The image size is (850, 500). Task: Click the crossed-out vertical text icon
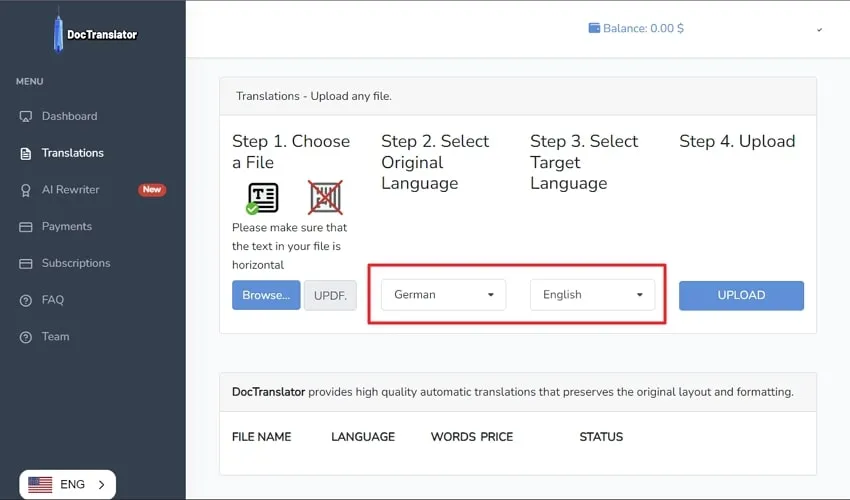click(325, 197)
